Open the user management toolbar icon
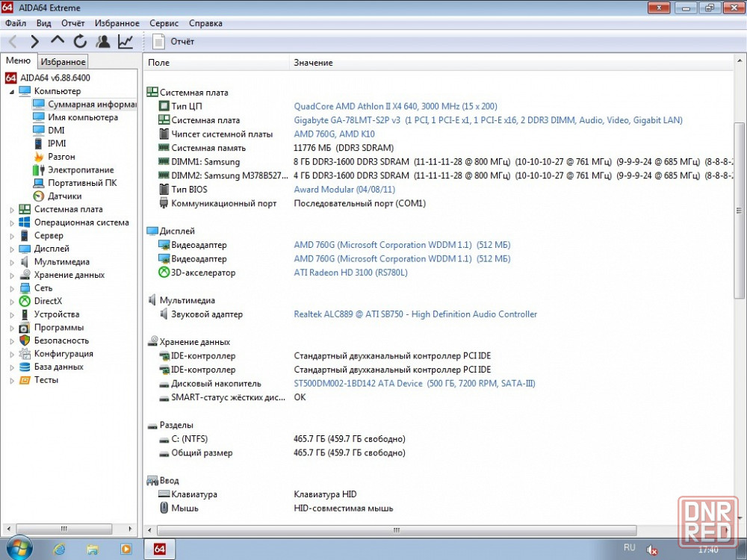 [102, 41]
